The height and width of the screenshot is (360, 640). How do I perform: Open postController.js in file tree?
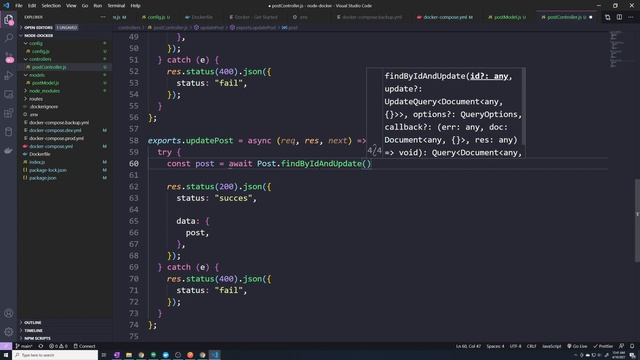coord(49,67)
